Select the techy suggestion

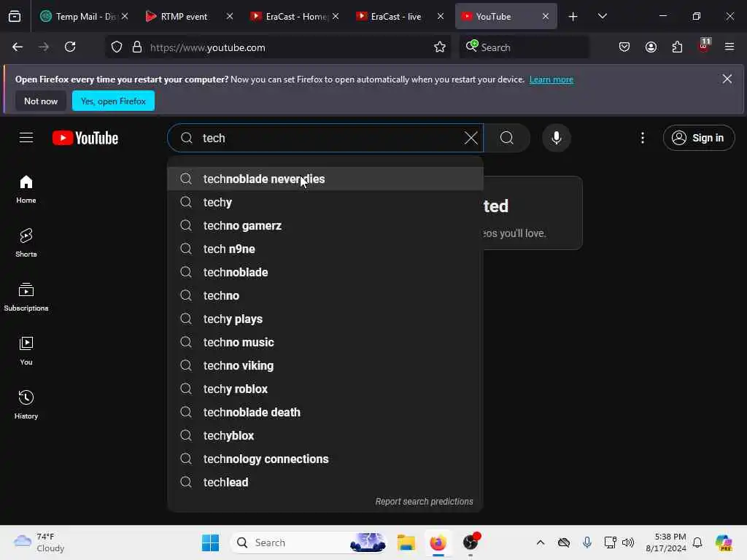(325, 203)
